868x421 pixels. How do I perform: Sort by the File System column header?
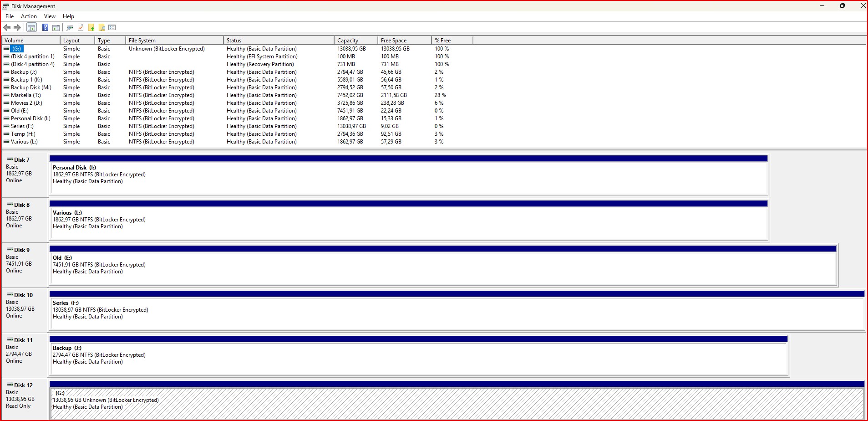pos(175,41)
